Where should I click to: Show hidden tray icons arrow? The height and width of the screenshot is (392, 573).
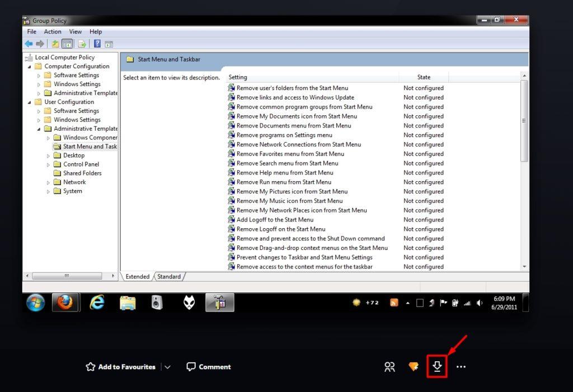[x=408, y=303]
